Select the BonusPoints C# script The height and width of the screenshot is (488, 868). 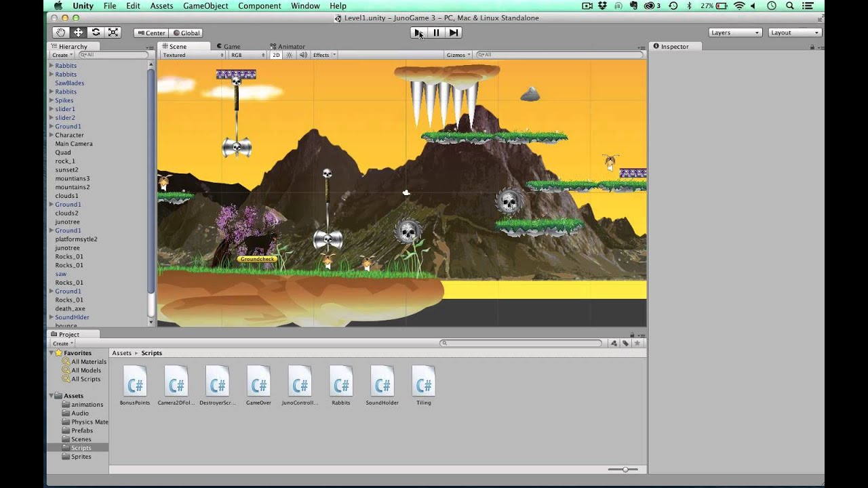coord(135,386)
